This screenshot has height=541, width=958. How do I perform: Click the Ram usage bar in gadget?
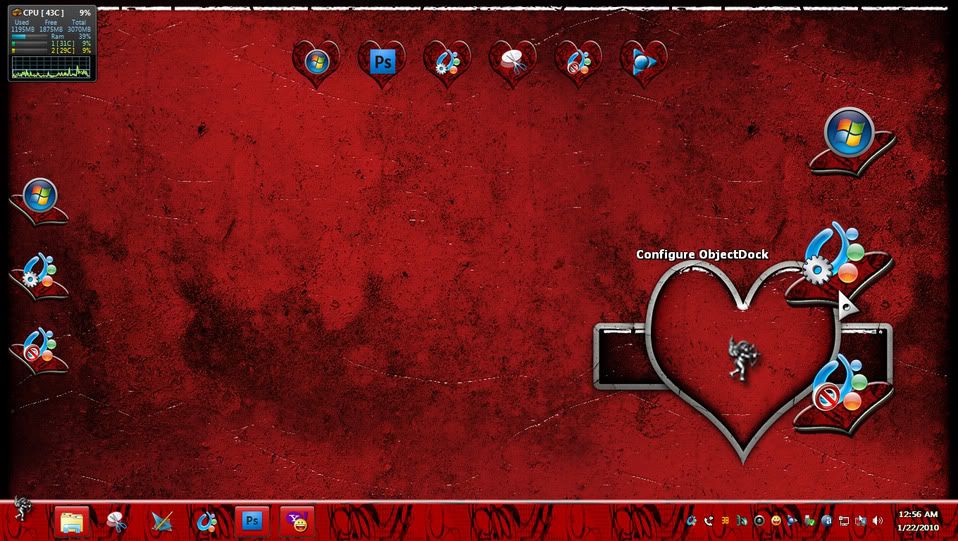point(29,37)
